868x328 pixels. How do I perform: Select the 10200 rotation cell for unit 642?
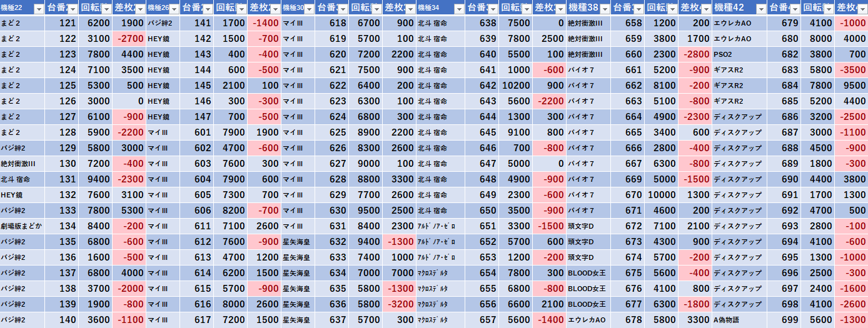tap(515, 86)
